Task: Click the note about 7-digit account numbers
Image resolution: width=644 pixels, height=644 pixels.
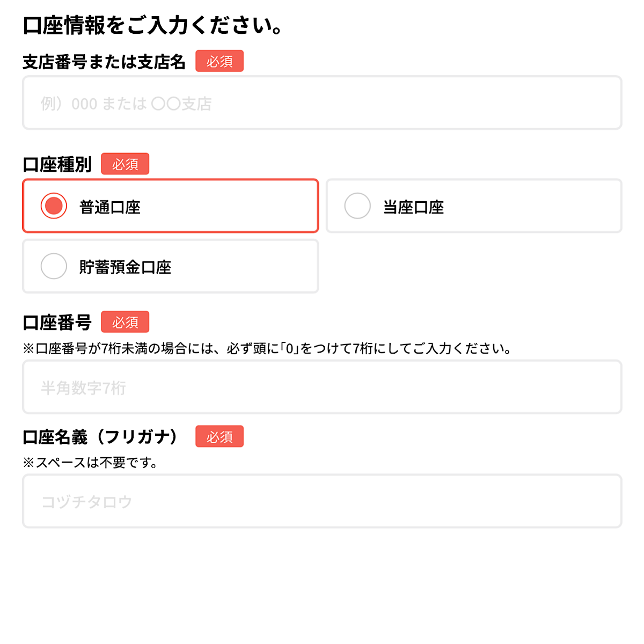Action: (267, 349)
